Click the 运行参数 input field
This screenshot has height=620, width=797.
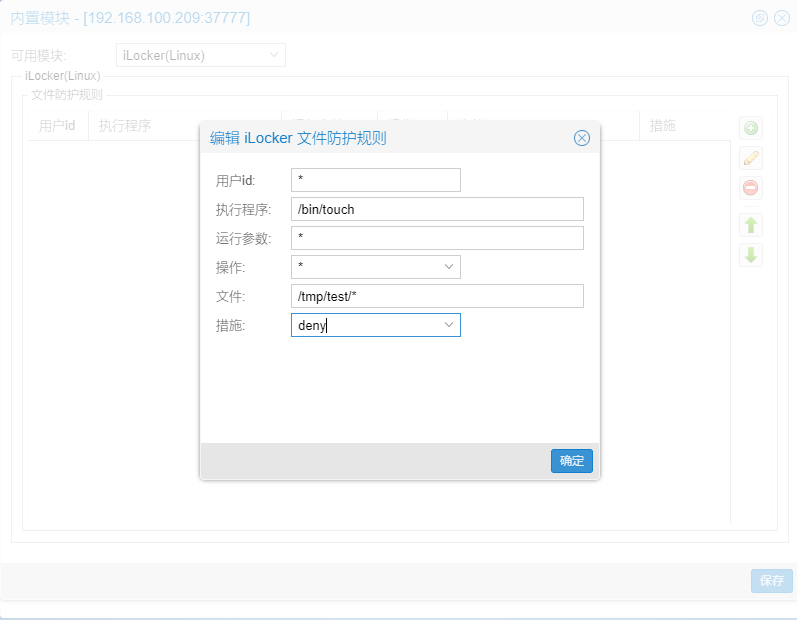coord(437,238)
